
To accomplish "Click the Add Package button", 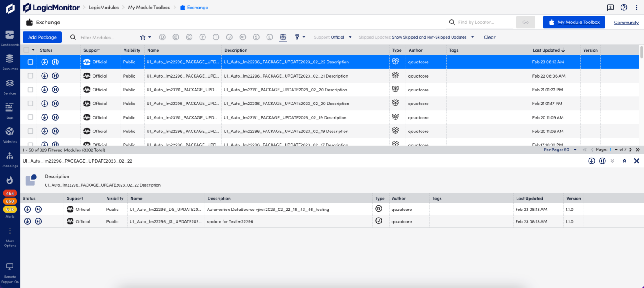I will (x=42, y=37).
